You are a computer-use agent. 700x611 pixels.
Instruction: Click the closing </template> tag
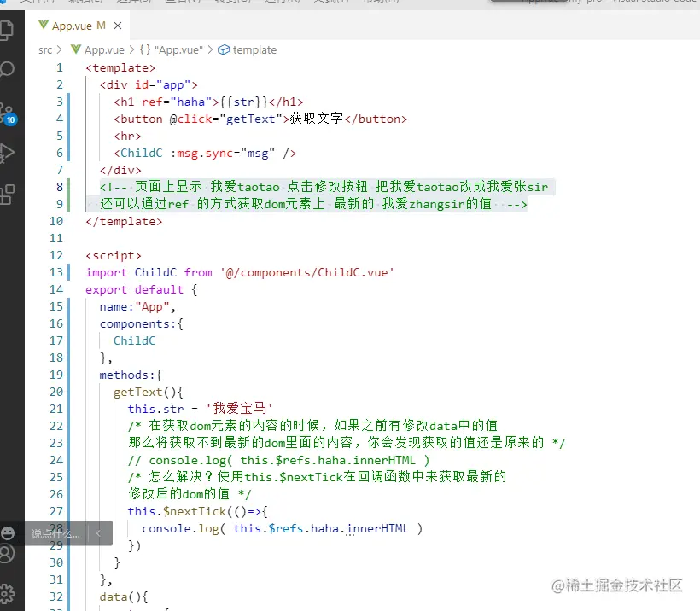(x=124, y=221)
